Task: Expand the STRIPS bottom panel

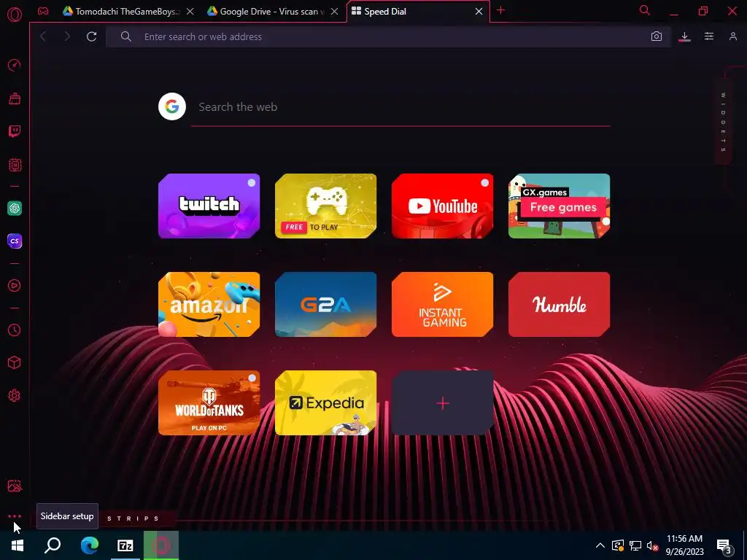Action: (x=133, y=518)
